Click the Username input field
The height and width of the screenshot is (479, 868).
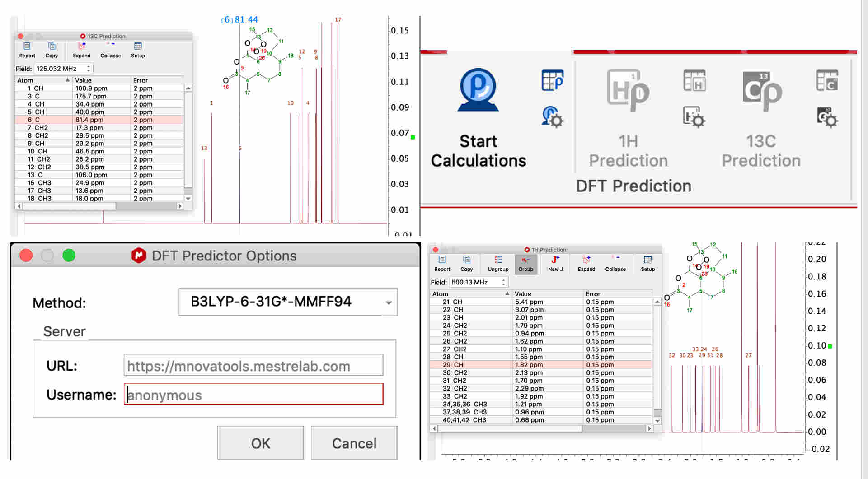(253, 395)
